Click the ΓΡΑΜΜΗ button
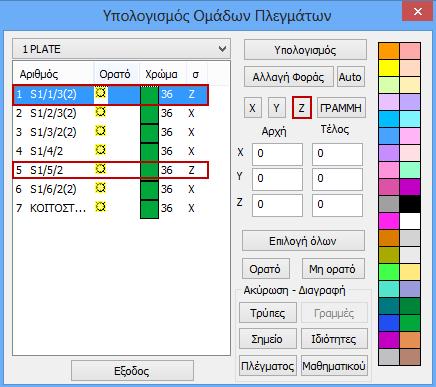Image resolution: width=436 pixels, height=387 pixels. (x=341, y=108)
